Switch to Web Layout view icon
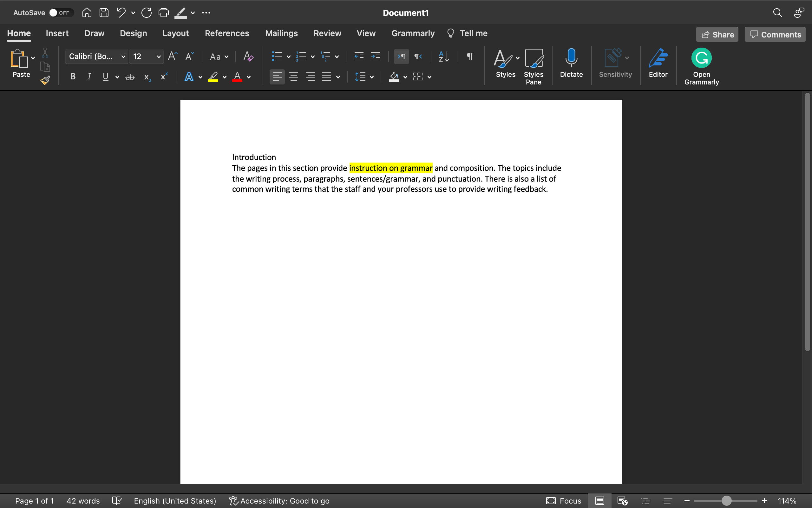 click(622, 501)
